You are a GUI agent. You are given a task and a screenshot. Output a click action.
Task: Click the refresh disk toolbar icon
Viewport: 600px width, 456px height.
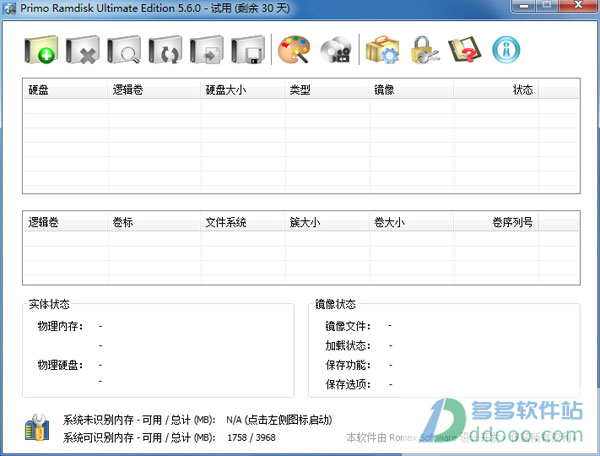165,50
